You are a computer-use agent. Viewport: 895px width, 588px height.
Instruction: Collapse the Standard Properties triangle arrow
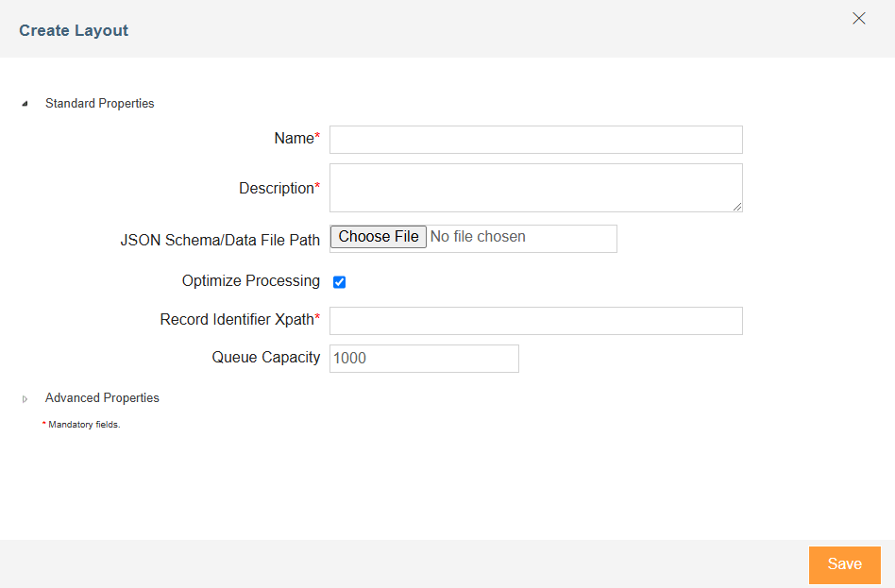click(25, 104)
